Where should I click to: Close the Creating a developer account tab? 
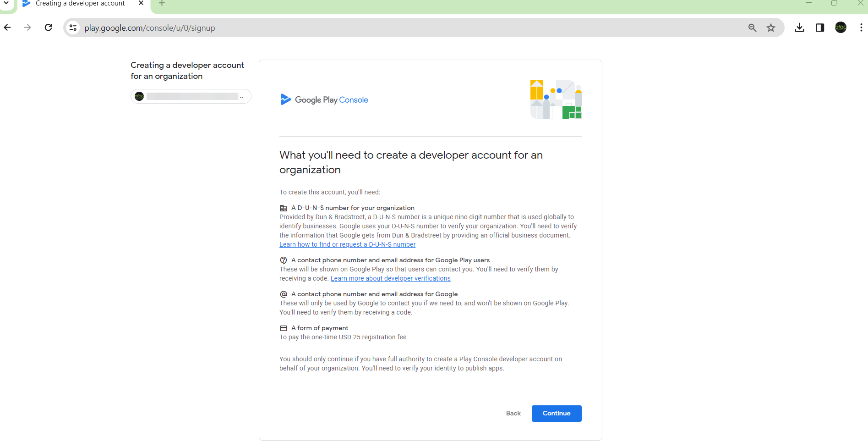point(141,3)
